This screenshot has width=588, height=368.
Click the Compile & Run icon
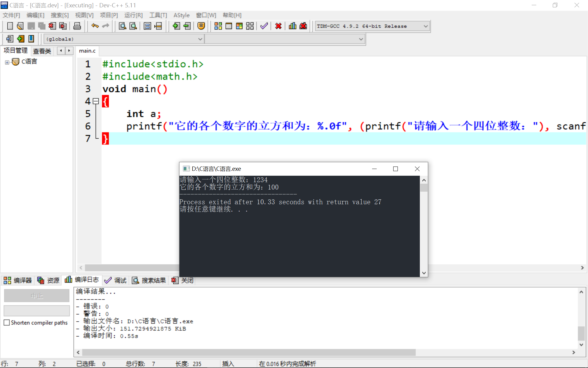239,26
